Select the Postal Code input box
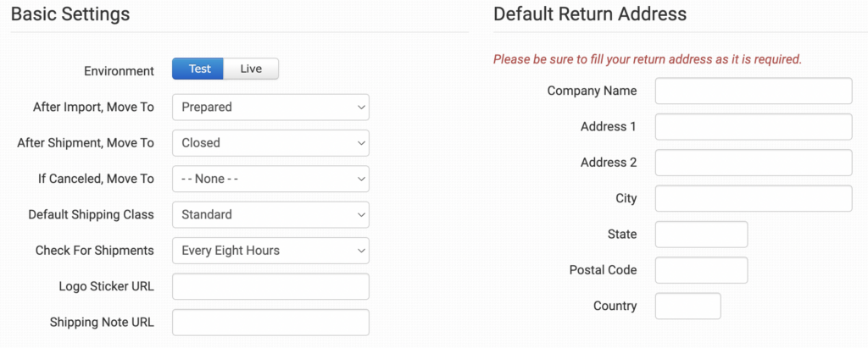 tap(701, 270)
